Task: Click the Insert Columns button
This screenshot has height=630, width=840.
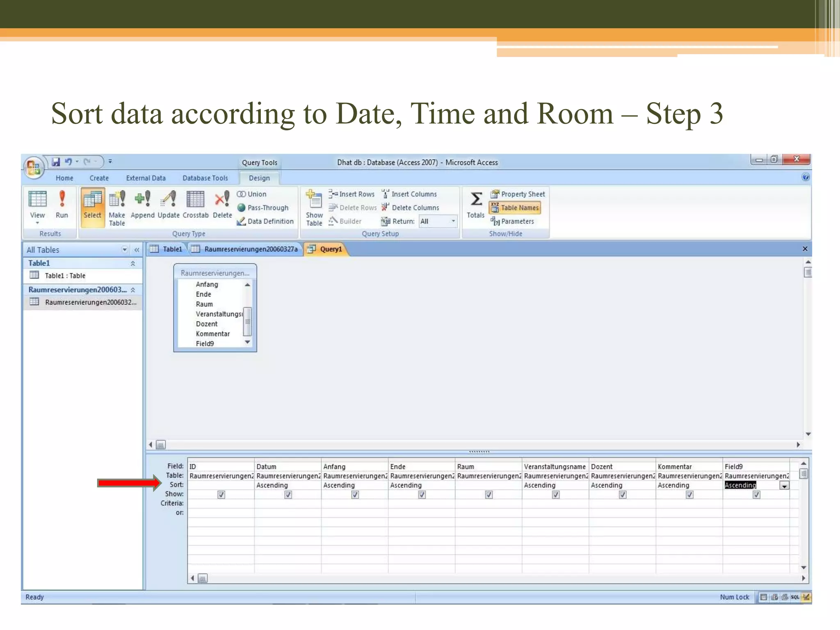Action: tap(409, 194)
